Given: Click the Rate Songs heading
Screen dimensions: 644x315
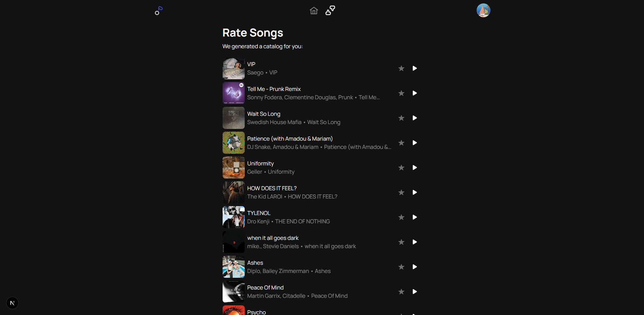Looking at the screenshot, I should 253,33.
